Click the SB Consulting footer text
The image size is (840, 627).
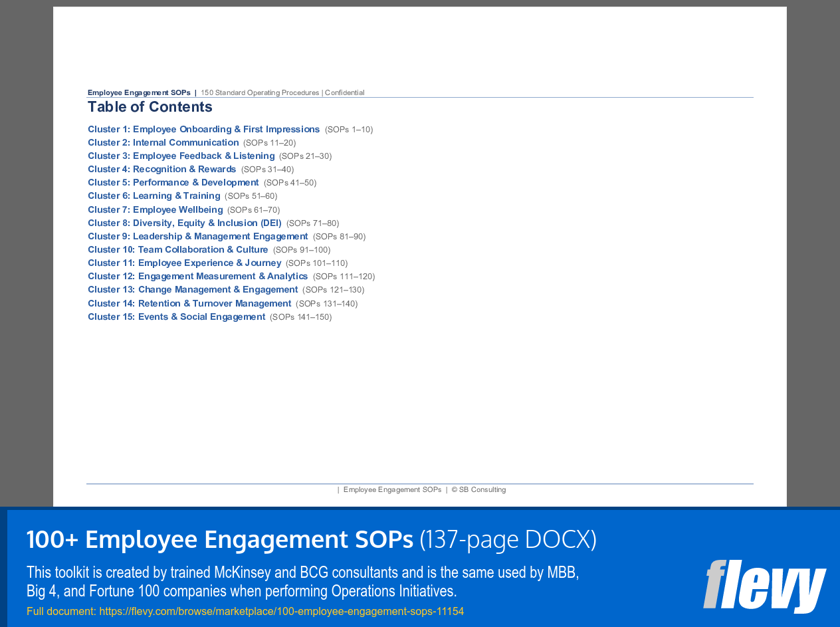click(x=478, y=489)
